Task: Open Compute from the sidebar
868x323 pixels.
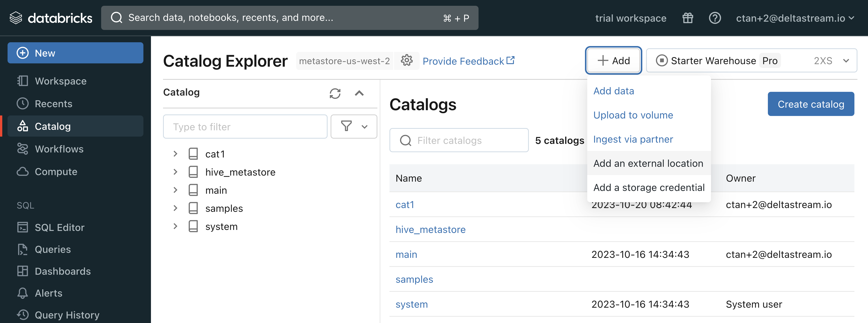Action: [x=75, y=171]
